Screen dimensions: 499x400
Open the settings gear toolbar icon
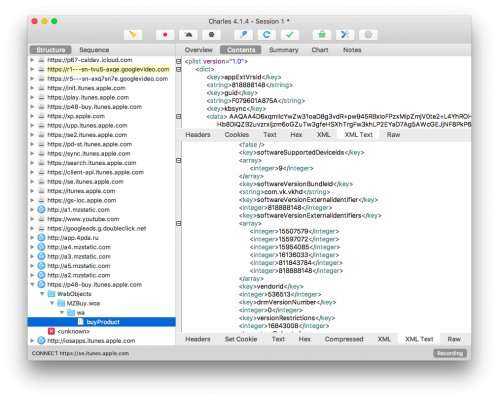(x=368, y=35)
